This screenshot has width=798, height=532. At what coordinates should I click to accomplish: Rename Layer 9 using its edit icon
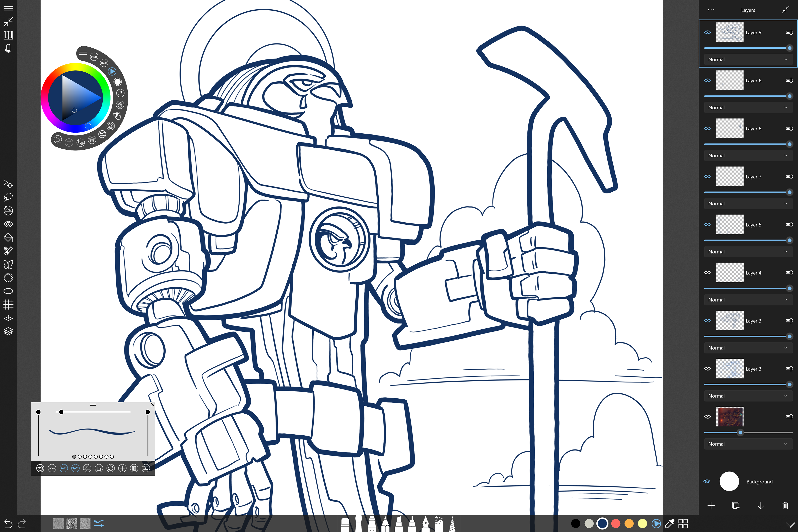coord(789,32)
